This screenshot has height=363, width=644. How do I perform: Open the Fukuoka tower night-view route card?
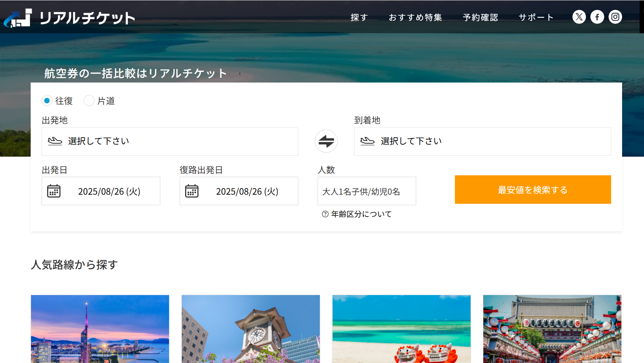point(100,329)
